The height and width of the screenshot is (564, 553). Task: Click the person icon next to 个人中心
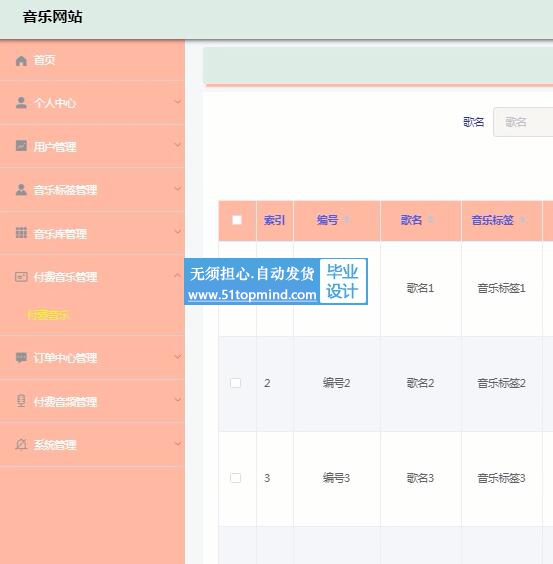coord(21,103)
